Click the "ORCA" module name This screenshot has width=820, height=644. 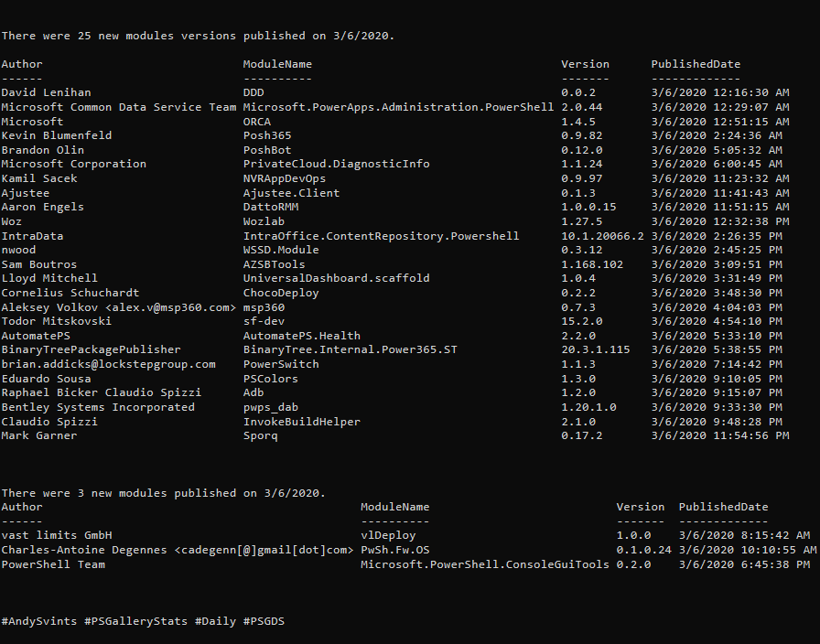257,122
